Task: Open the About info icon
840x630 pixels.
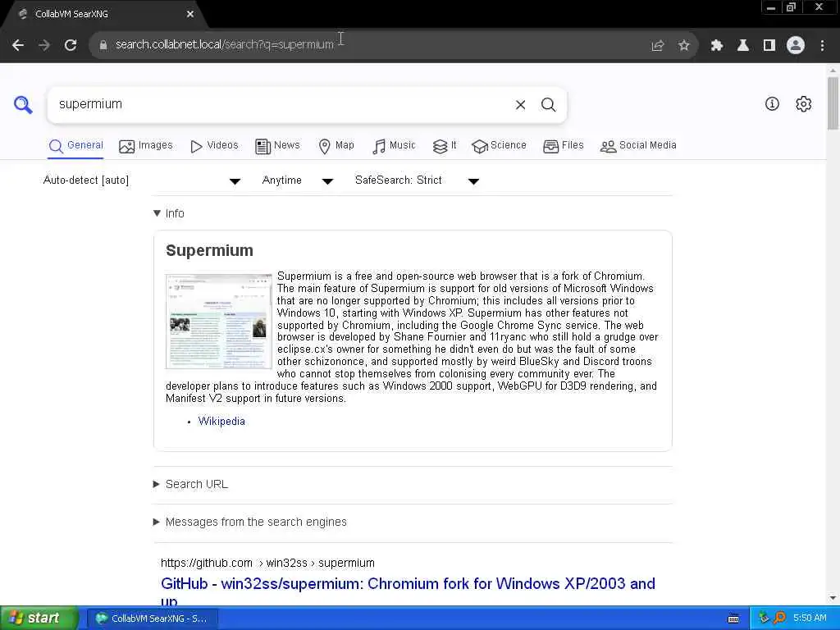Action: point(772,104)
